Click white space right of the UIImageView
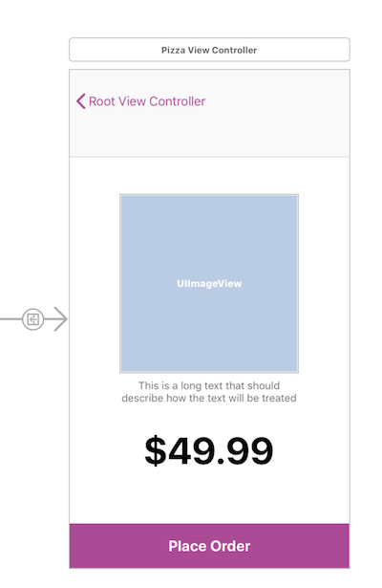This screenshot has width=382, height=588. pyautogui.click(x=324, y=284)
